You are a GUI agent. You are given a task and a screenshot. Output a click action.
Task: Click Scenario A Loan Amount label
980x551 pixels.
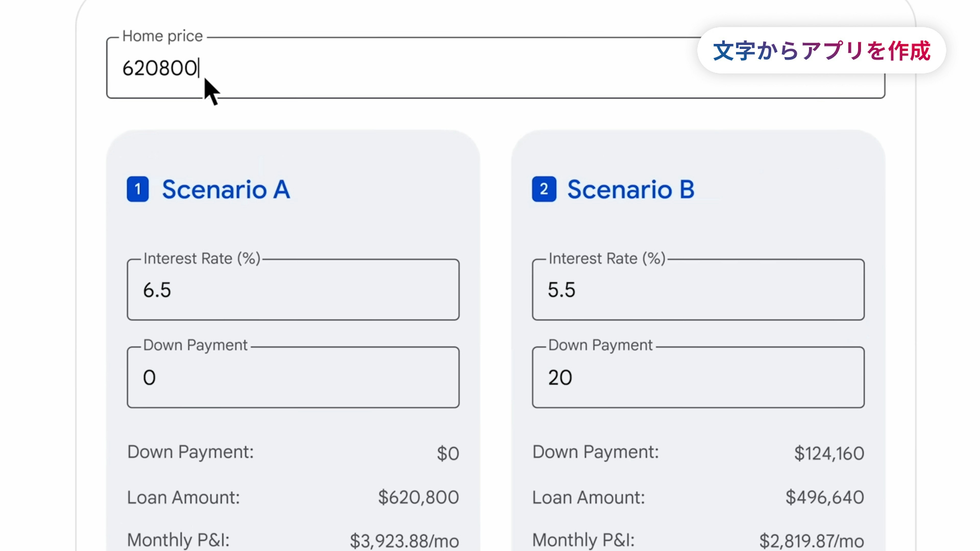click(183, 497)
